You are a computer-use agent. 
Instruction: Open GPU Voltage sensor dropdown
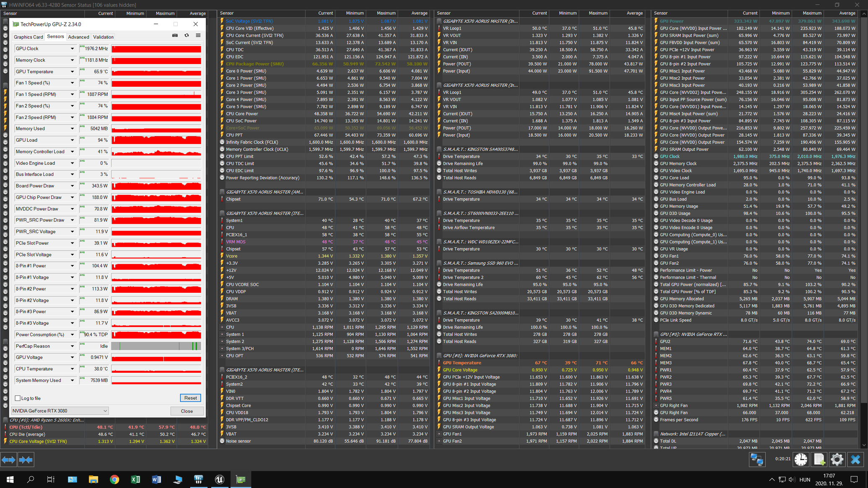coord(72,357)
